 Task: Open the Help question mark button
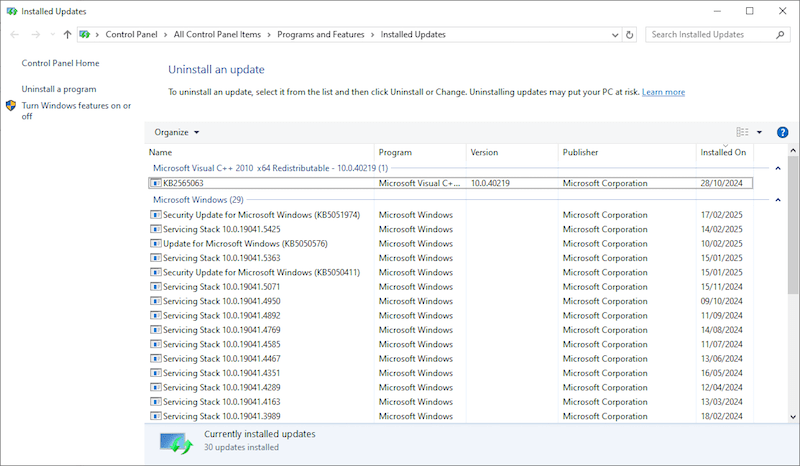click(782, 132)
